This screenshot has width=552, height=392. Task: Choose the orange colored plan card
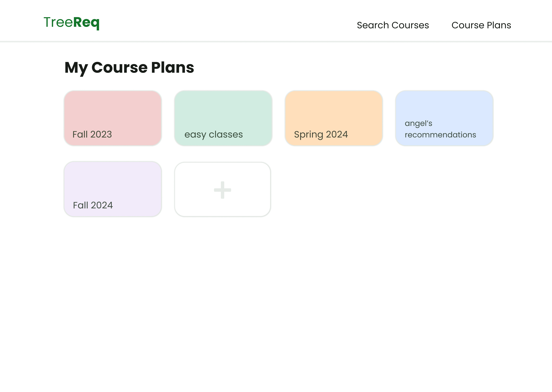334,118
